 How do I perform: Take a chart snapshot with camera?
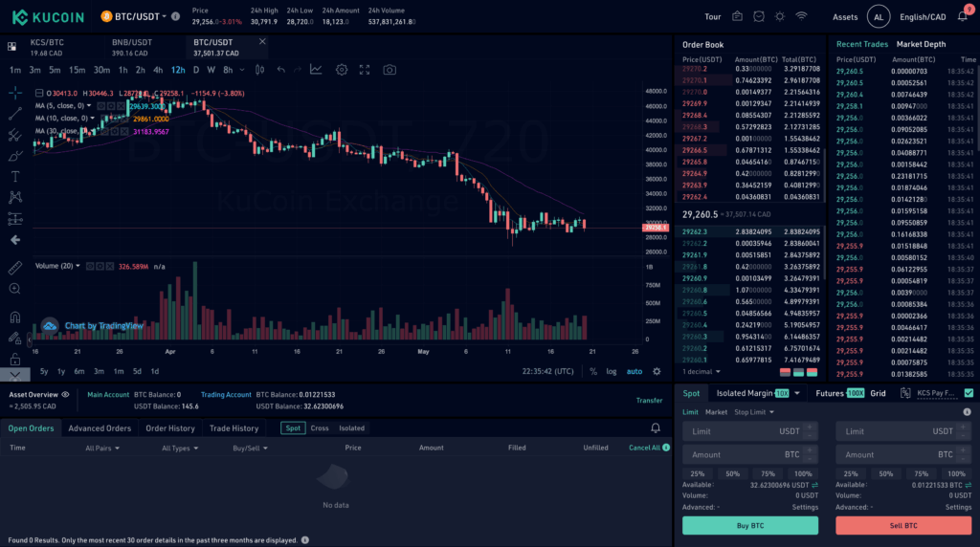pyautogui.click(x=390, y=70)
